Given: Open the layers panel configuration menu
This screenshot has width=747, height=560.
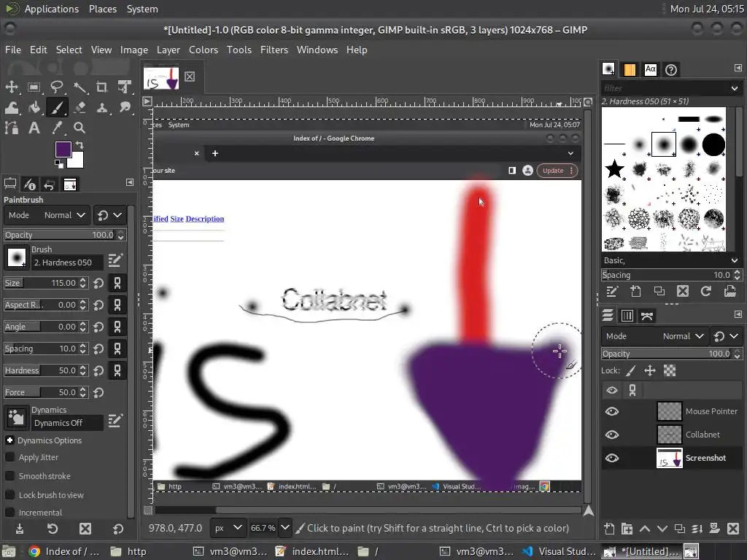Looking at the screenshot, I should point(738,315).
